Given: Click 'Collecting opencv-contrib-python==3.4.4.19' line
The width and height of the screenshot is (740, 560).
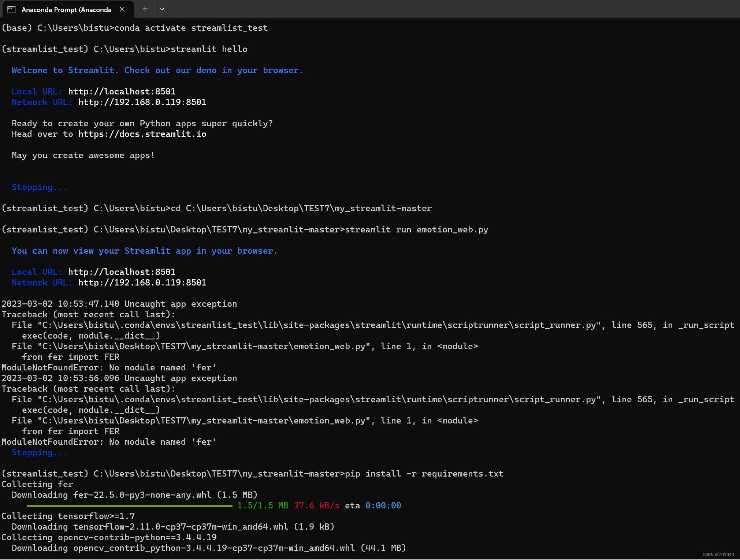Looking at the screenshot, I should point(109,537).
